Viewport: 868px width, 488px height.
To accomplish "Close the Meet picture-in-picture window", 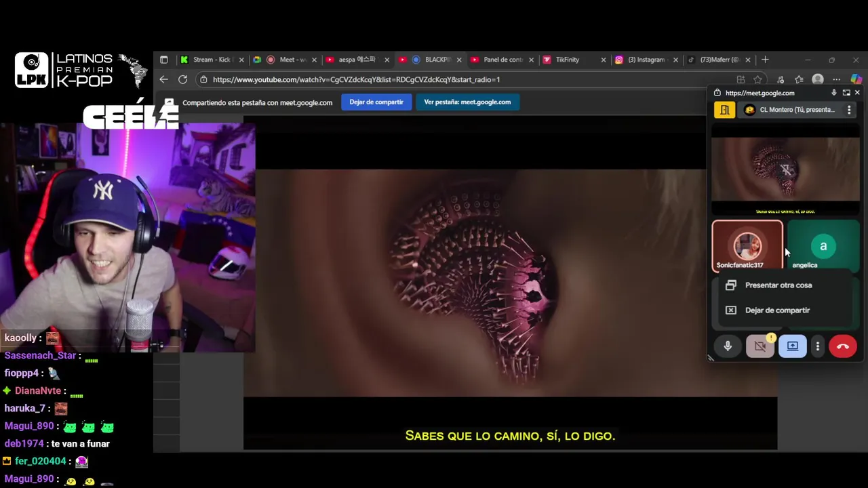I will pyautogui.click(x=857, y=93).
